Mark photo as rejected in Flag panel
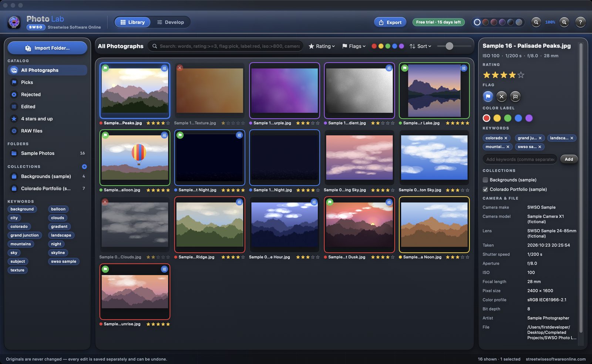 coord(501,96)
